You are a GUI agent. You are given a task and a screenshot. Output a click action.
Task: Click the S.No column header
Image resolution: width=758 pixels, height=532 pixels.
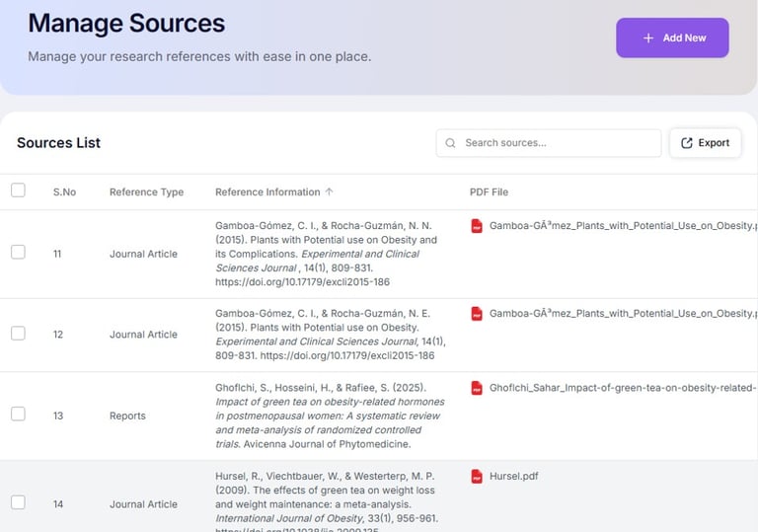coord(64,192)
